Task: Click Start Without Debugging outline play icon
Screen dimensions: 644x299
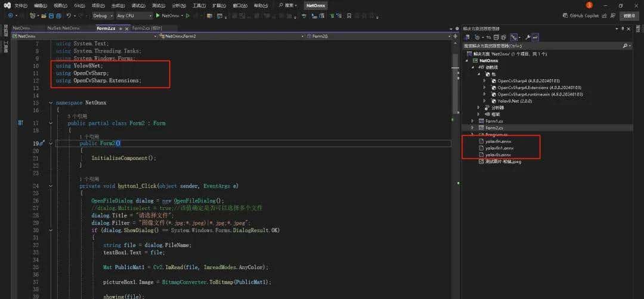Action: [x=188, y=16]
